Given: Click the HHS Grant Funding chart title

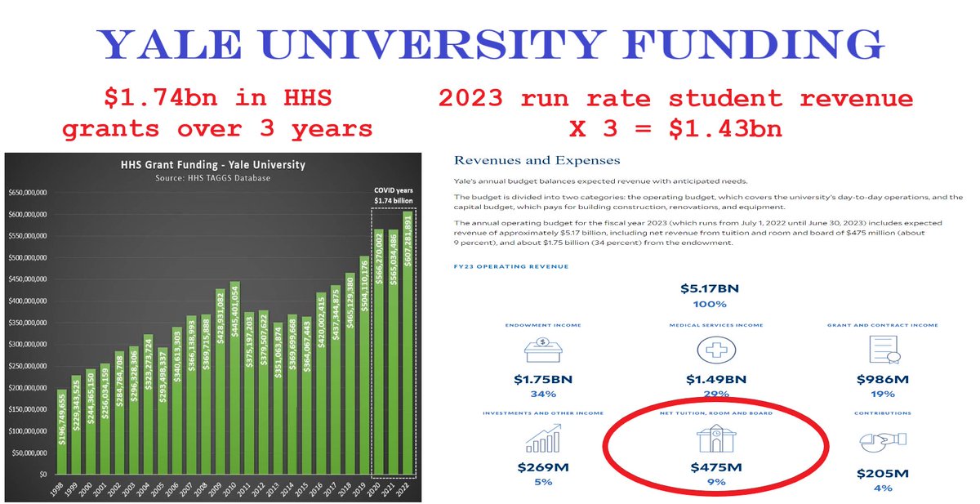Looking at the screenshot, I should 213,165.
